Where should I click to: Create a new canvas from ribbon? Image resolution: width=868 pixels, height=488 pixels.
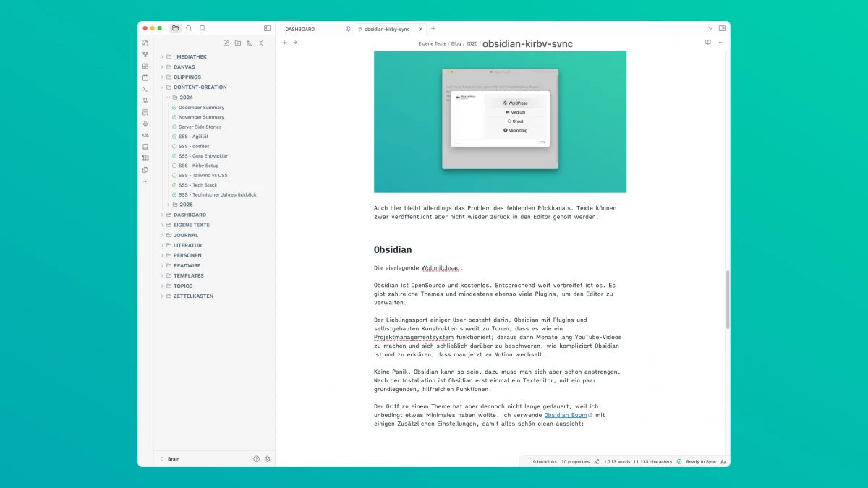[145, 66]
